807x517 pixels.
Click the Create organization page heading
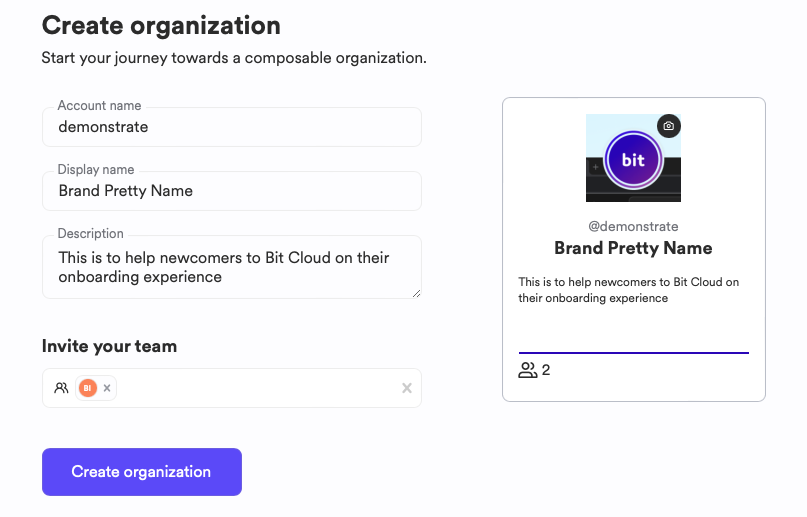pyautogui.click(x=161, y=25)
